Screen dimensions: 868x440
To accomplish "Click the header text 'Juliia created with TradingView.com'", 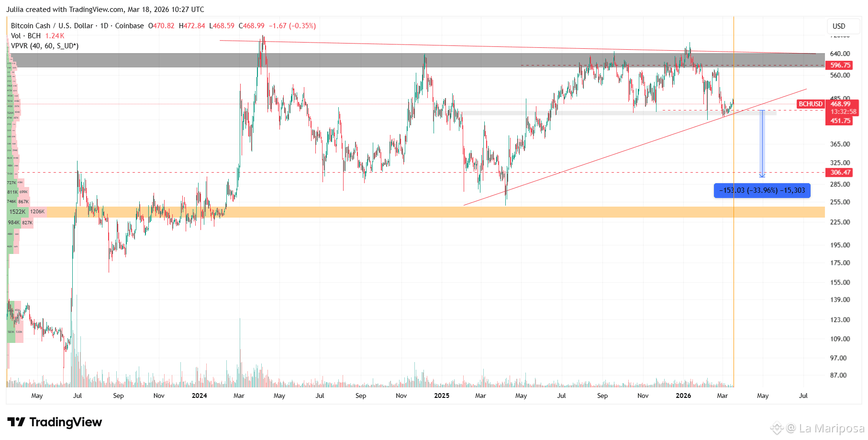I will (x=65, y=10).
